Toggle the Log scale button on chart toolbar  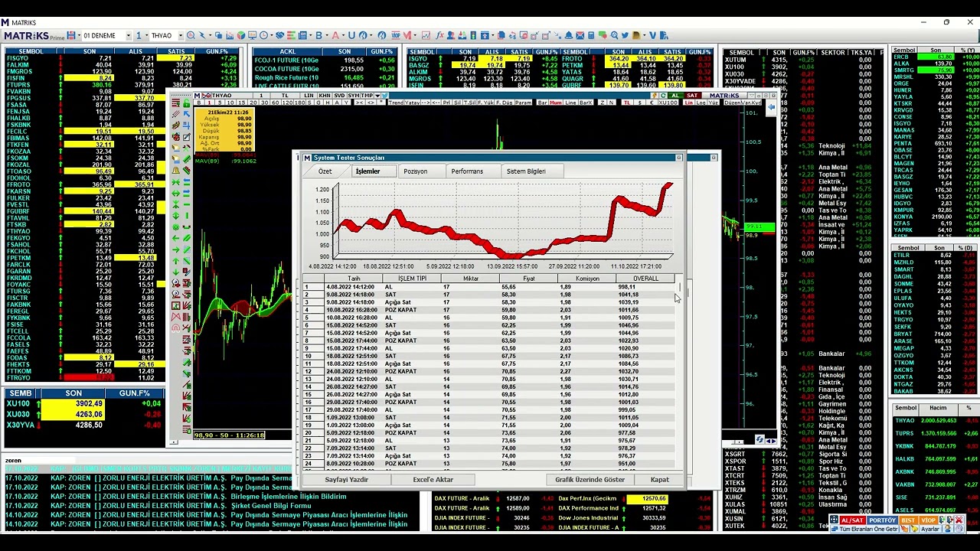point(701,103)
